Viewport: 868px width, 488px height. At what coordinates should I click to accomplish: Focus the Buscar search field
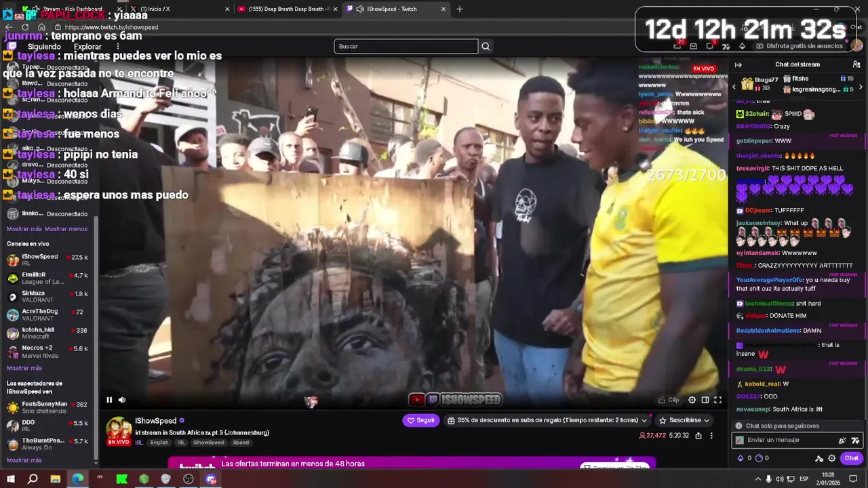pyautogui.click(x=406, y=46)
